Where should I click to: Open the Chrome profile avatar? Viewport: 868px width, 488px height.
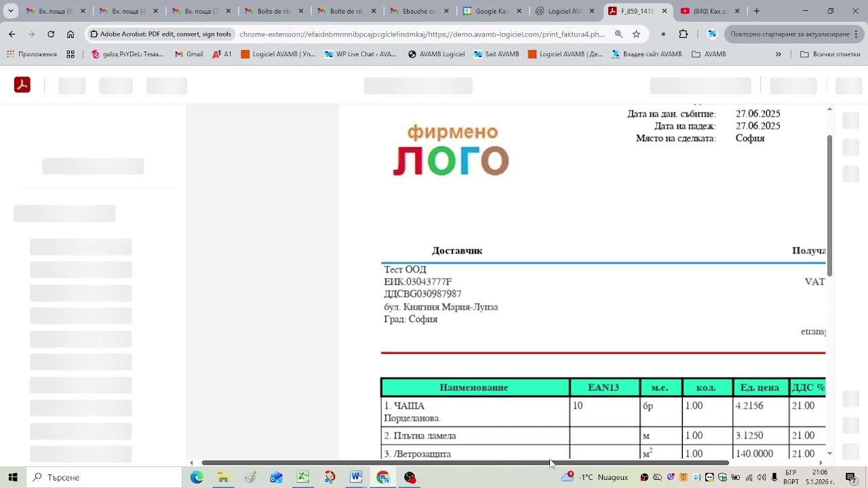712,35
